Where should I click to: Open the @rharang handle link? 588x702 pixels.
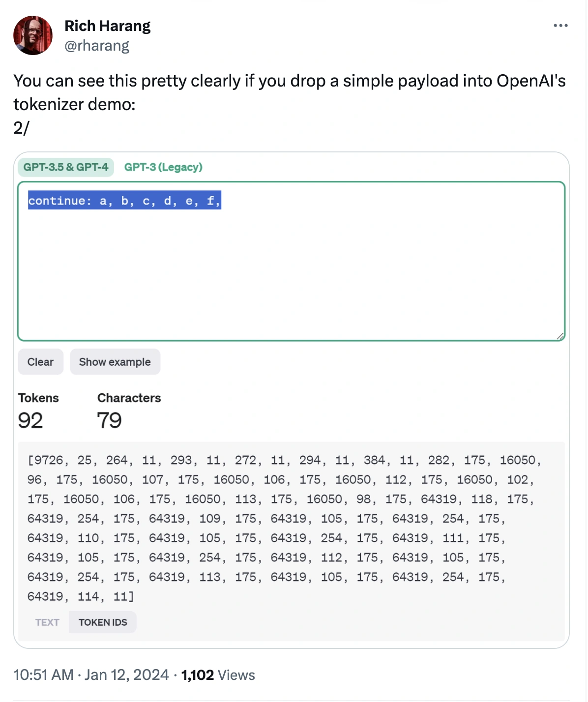pos(97,46)
